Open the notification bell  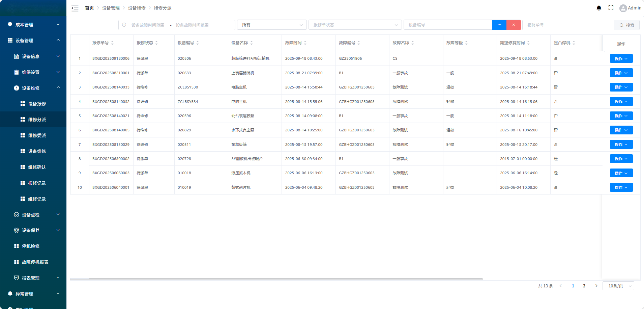click(x=599, y=8)
